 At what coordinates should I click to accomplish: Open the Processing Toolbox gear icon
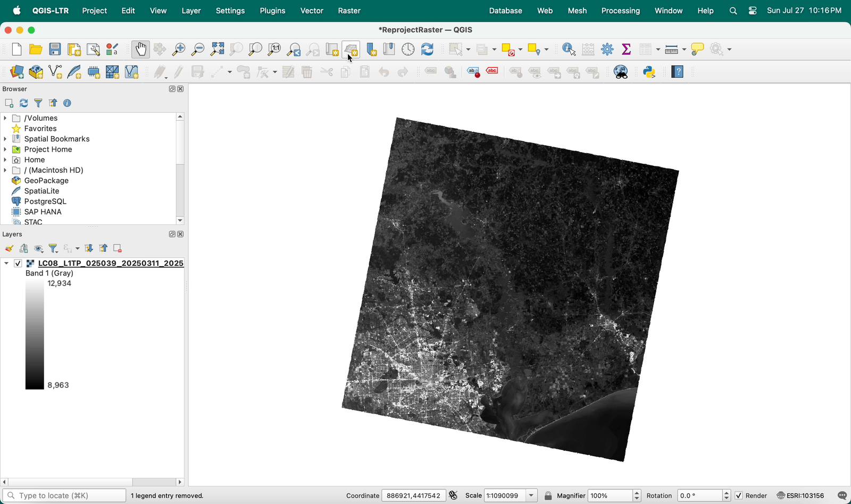pyautogui.click(x=607, y=49)
